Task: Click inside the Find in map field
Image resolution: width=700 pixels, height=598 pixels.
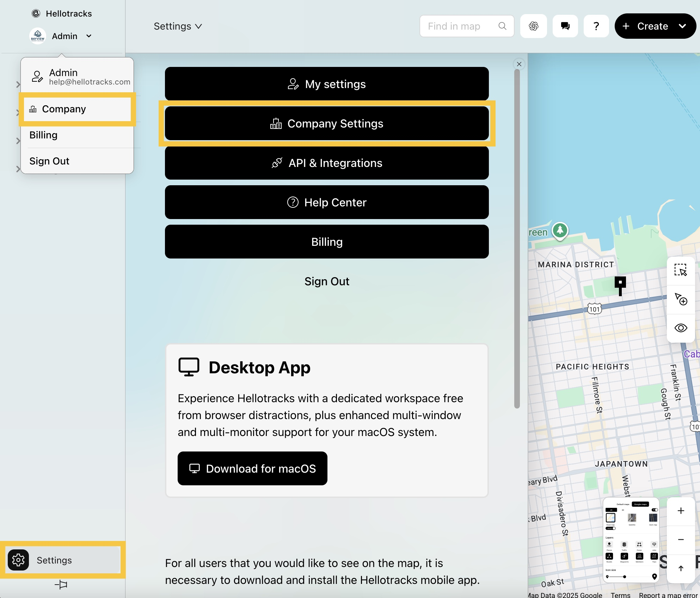Action: (x=458, y=26)
